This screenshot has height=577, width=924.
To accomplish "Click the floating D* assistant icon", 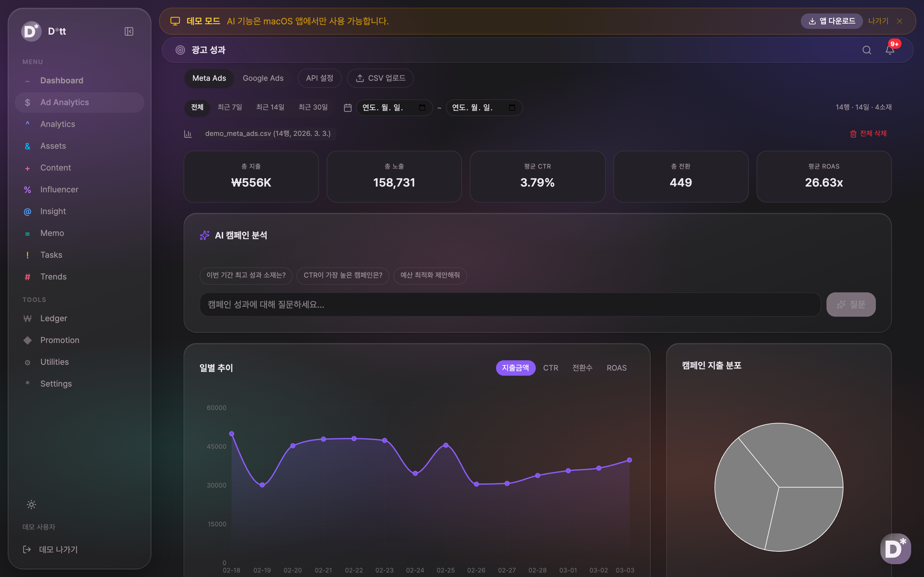I will 895,548.
